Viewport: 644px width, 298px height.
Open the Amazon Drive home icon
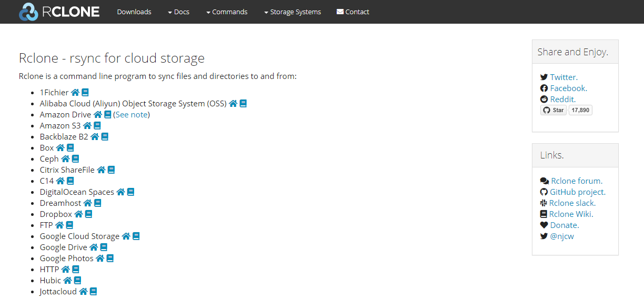point(98,115)
